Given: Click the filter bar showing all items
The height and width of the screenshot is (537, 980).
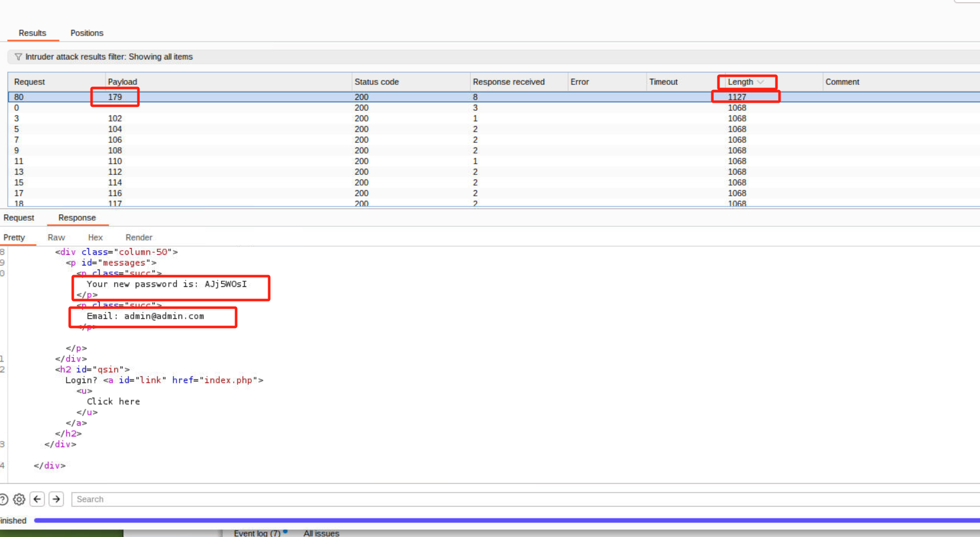Looking at the screenshot, I should pyautogui.click(x=494, y=57).
